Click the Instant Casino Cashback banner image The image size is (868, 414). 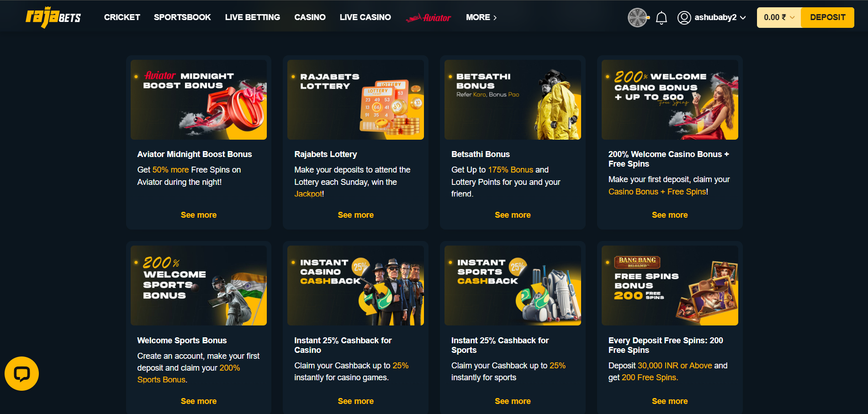[355, 285]
